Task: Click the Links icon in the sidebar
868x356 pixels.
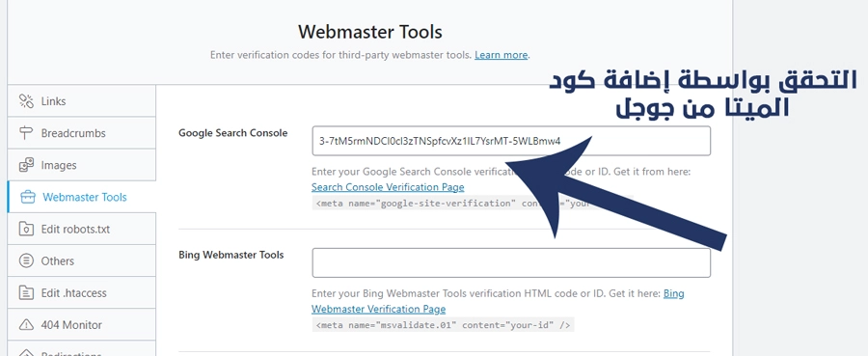Action: (x=26, y=100)
